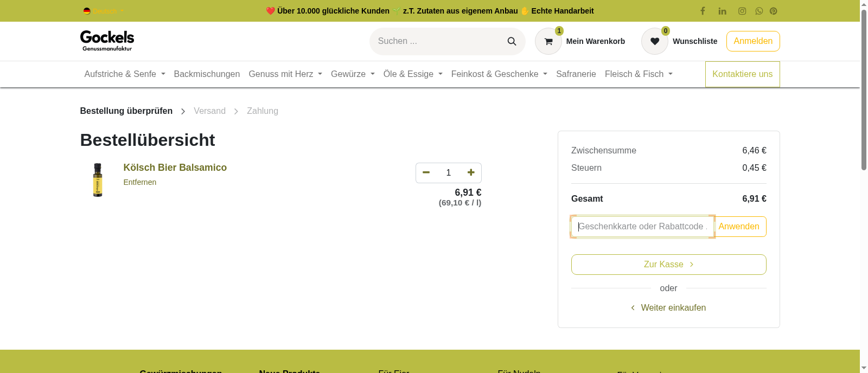868x373 pixels.
Task: Remove item via Entfernen link
Action: (x=140, y=182)
